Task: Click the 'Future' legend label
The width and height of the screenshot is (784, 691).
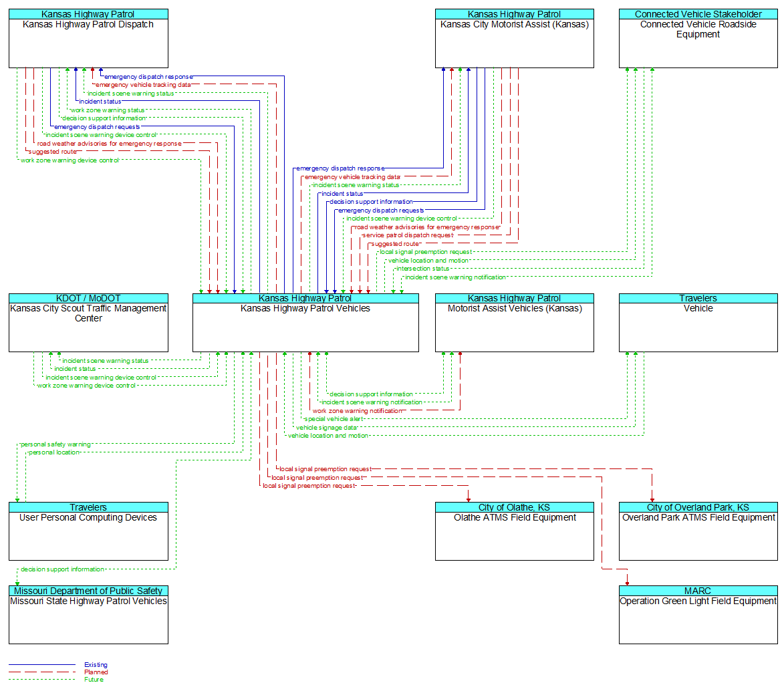Action: coord(94,680)
